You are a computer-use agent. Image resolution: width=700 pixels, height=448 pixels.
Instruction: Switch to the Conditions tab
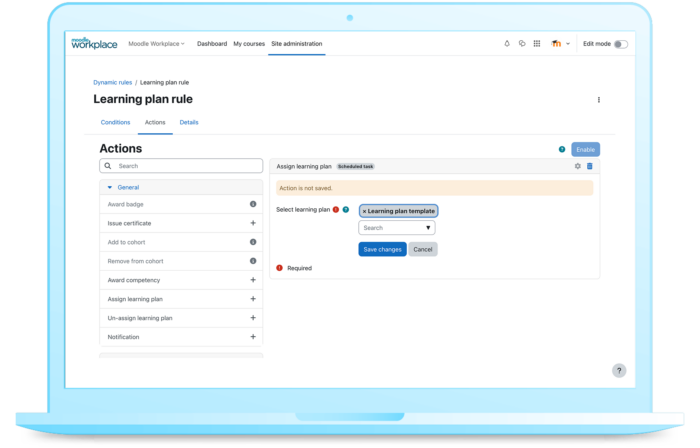click(x=115, y=122)
